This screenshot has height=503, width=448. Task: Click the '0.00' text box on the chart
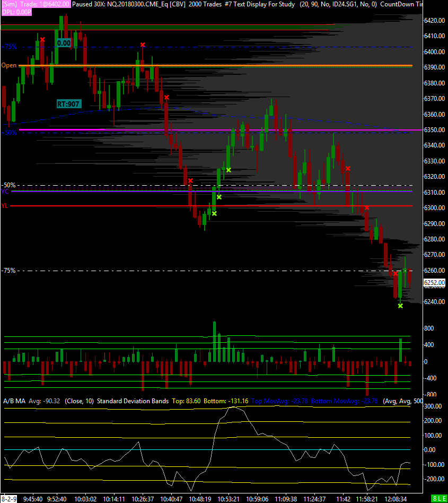(64, 43)
